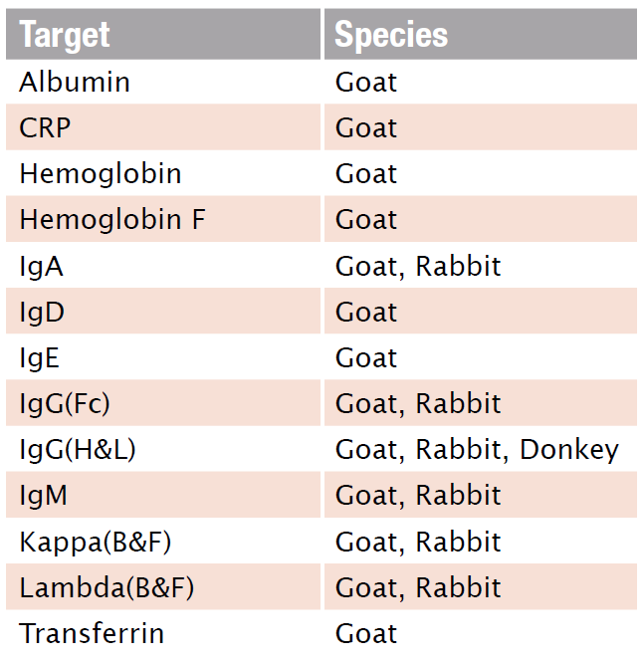Click the Target column header
The width and height of the screenshot is (644, 663).
65,35
